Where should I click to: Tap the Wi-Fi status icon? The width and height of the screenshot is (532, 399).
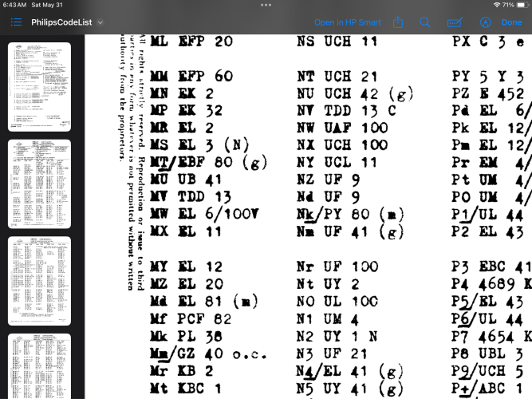[x=497, y=5]
